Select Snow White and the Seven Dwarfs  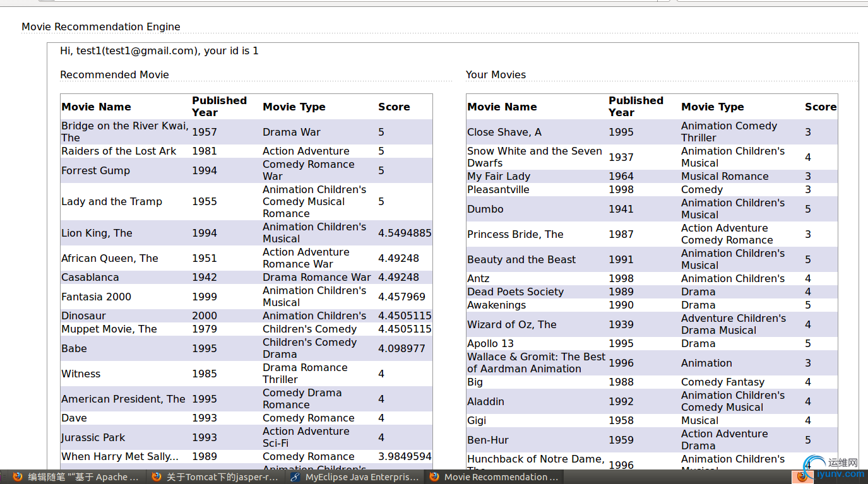[535, 157]
